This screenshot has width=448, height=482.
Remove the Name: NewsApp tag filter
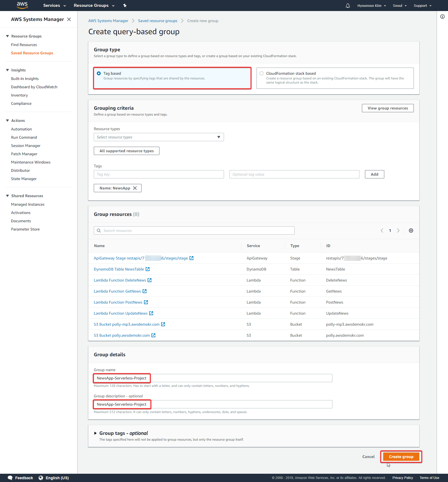coord(135,188)
